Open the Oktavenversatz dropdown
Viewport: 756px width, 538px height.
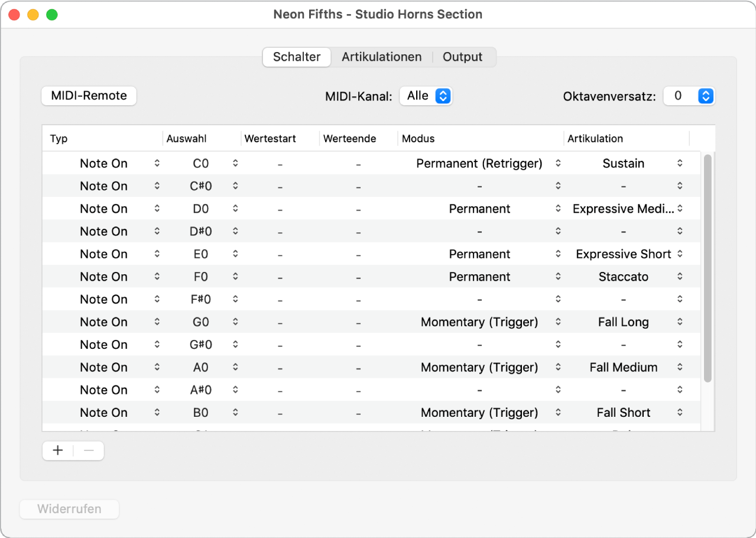(705, 96)
